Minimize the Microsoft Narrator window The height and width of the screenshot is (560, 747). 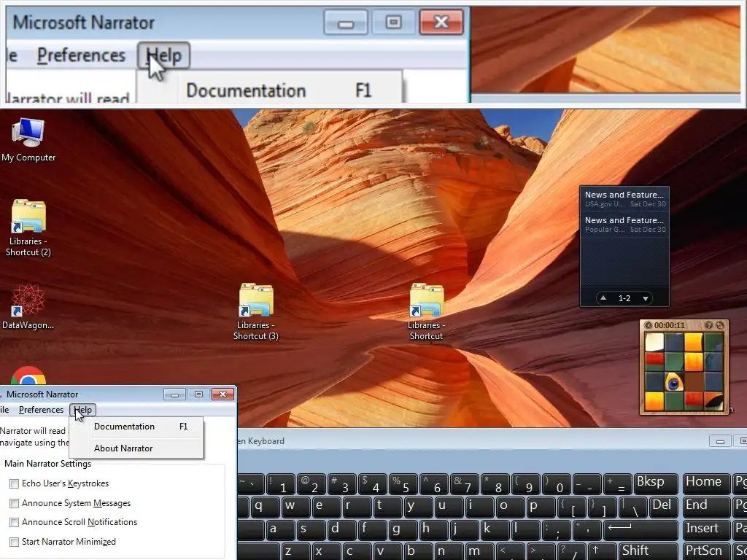tap(175, 394)
